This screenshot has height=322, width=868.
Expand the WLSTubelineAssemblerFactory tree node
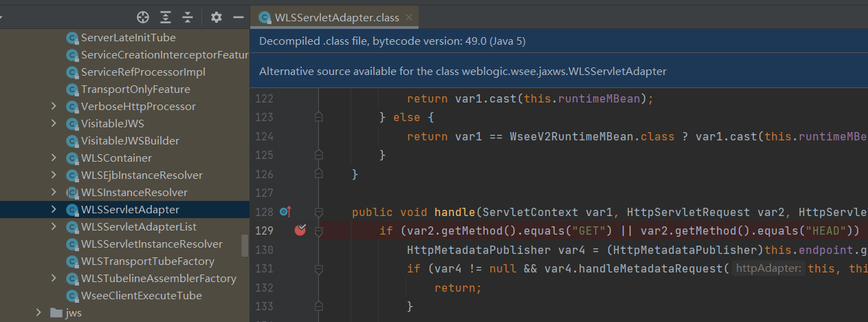pos(54,278)
